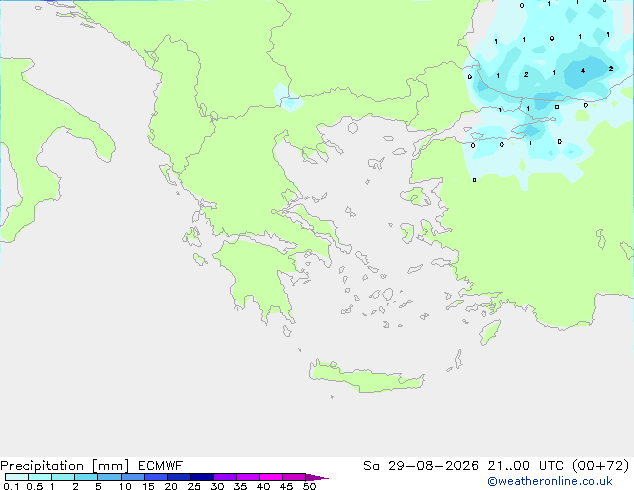634x490 pixels.
Task: Click the legend label '25'
Action: tap(194, 486)
